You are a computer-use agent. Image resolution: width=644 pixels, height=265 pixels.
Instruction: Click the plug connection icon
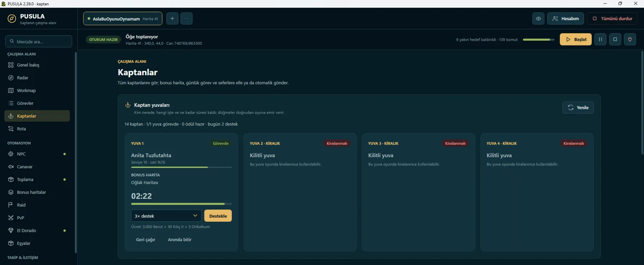[630, 39]
